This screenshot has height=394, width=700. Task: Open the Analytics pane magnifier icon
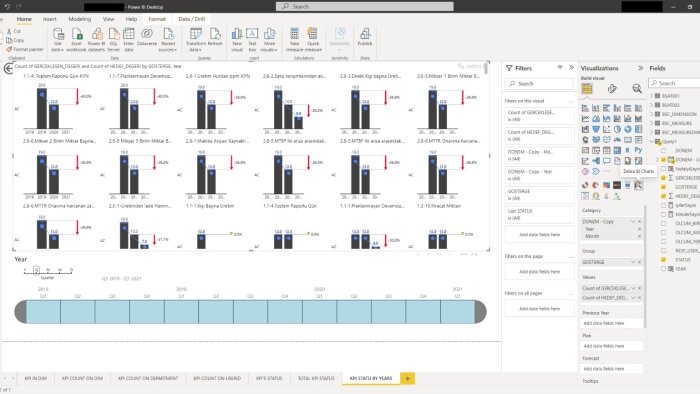coord(637,89)
